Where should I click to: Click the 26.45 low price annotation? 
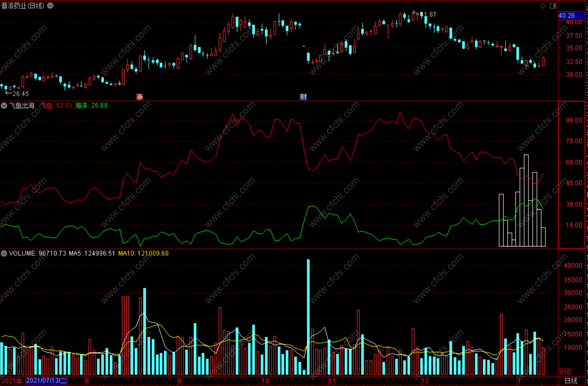coord(21,94)
